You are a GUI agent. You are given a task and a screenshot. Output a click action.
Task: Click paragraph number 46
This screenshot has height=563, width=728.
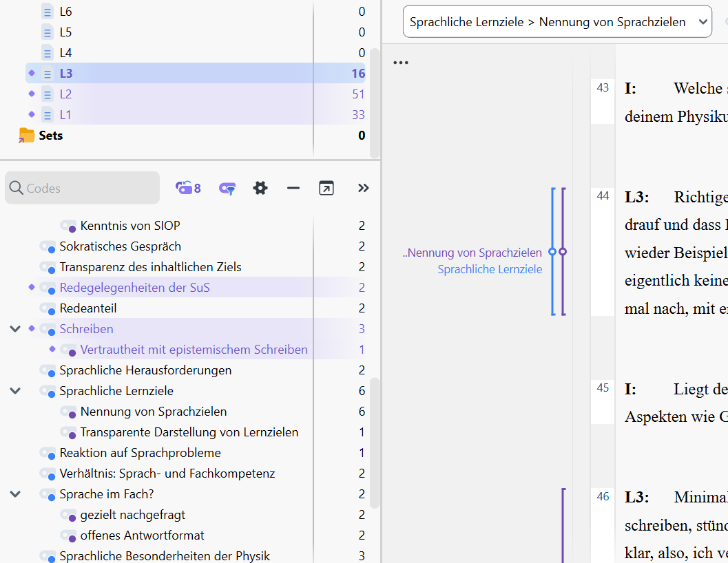coord(603,497)
